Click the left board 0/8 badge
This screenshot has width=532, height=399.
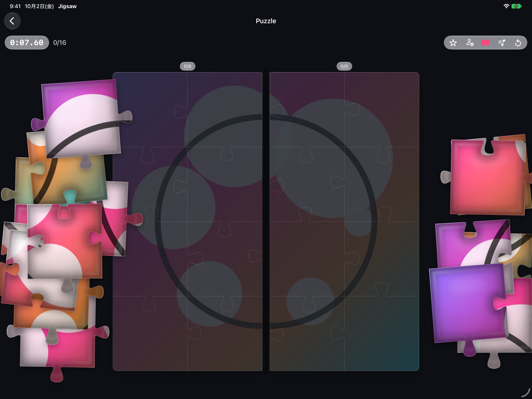tap(187, 66)
